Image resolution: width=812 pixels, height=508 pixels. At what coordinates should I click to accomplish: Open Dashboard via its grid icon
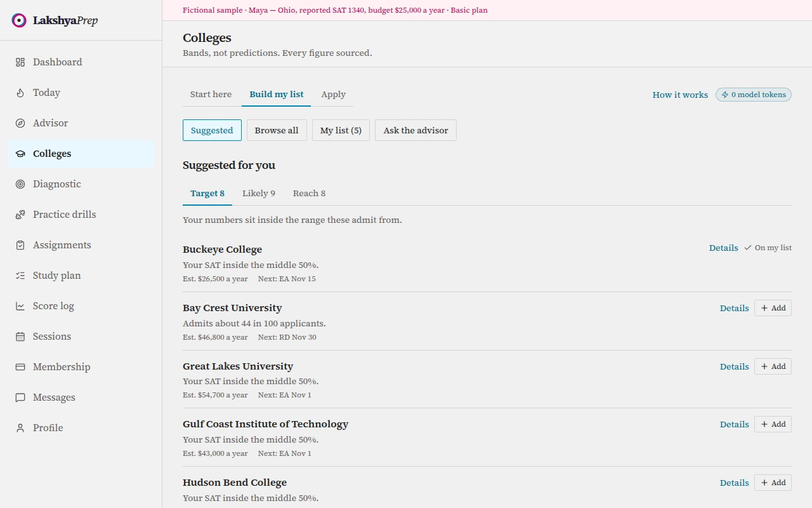pyautogui.click(x=20, y=62)
